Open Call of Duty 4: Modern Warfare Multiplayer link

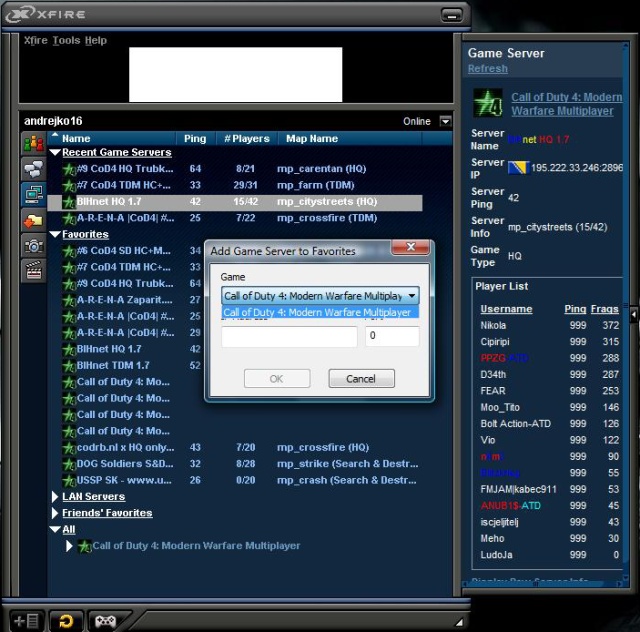567,104
